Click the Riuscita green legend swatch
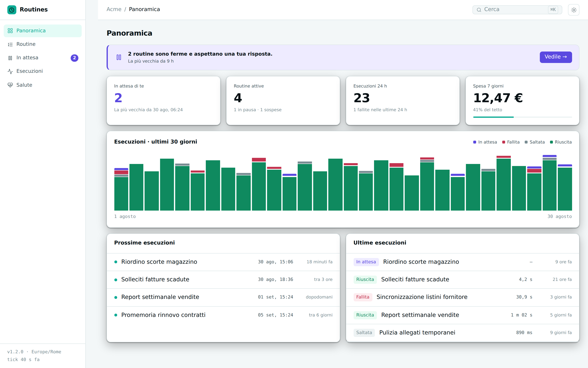This screenshot has height=368, width=588. [x=551, y=142]
